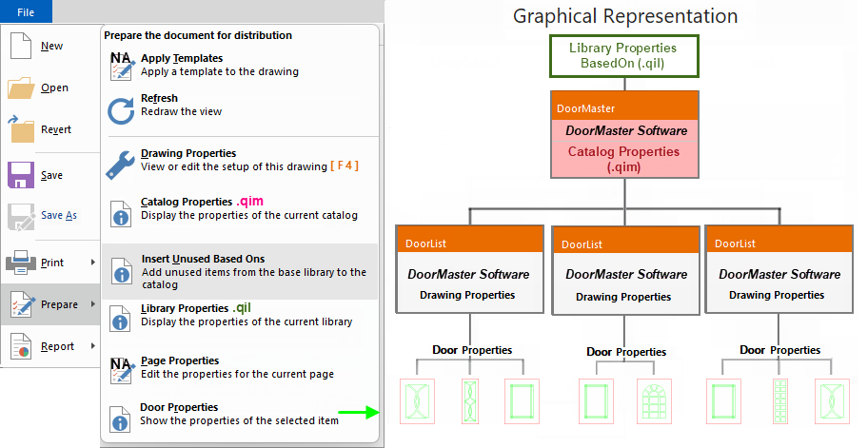Click the Door Properties info icon
The height and width of the screenshot is (448, 868).
click(x=120, y=419)
